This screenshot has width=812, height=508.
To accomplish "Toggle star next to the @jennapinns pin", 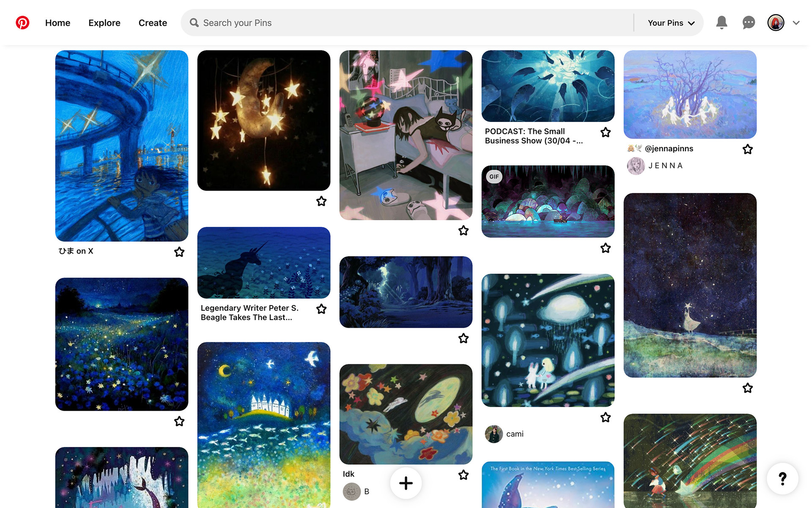I will point(748,149).
